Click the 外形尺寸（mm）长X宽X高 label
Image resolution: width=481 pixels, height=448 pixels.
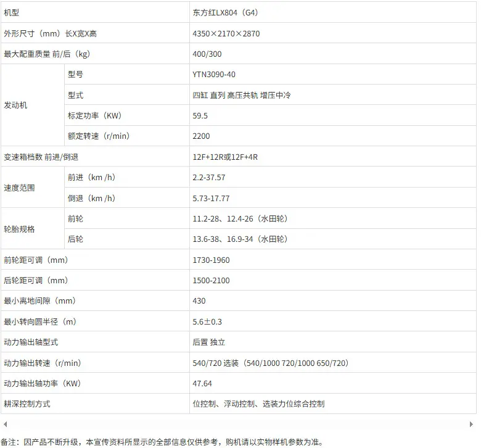click(51, 33)
